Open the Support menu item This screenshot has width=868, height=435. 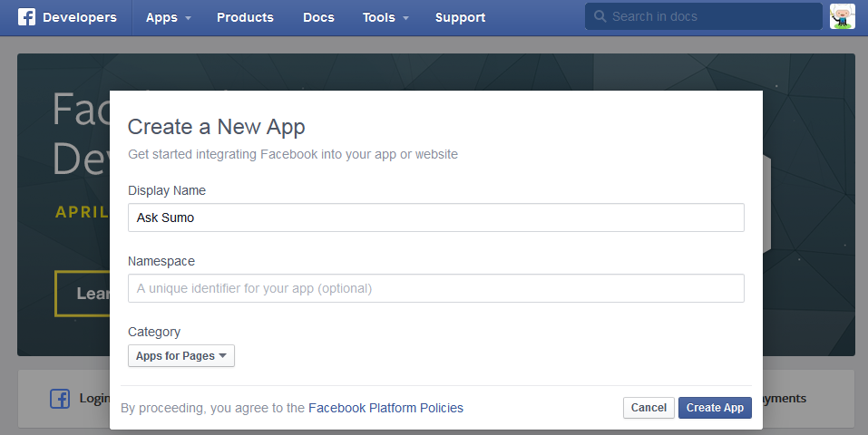pyautogui.click(x=460, y=18)
